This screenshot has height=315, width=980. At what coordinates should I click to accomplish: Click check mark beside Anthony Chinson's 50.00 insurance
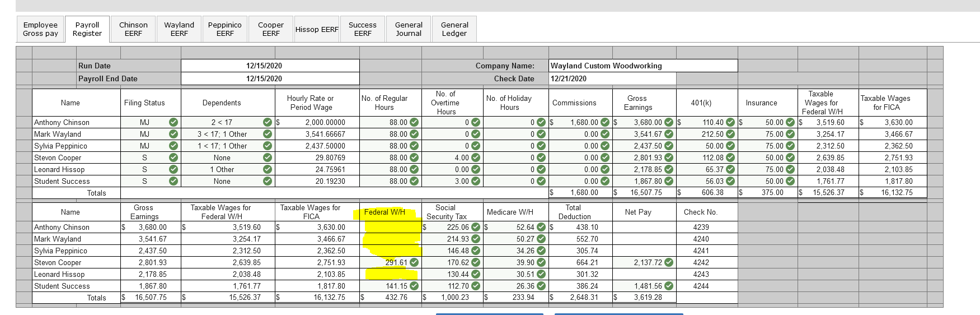coord(790,122)
